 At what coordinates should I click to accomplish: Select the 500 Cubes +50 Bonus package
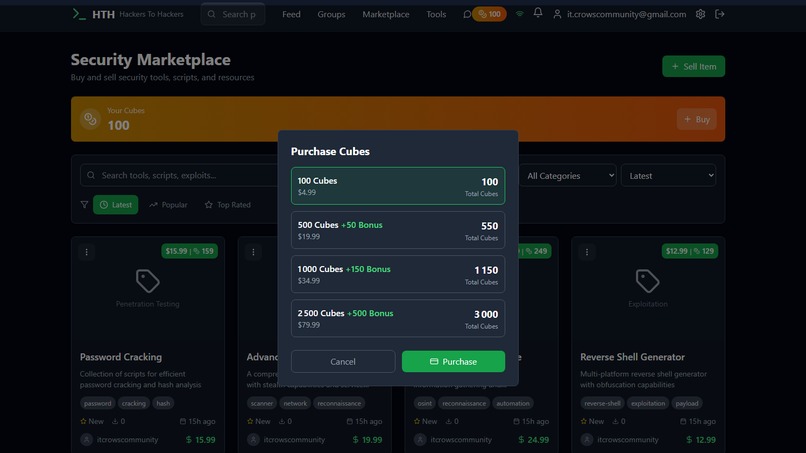click(398, 230)
